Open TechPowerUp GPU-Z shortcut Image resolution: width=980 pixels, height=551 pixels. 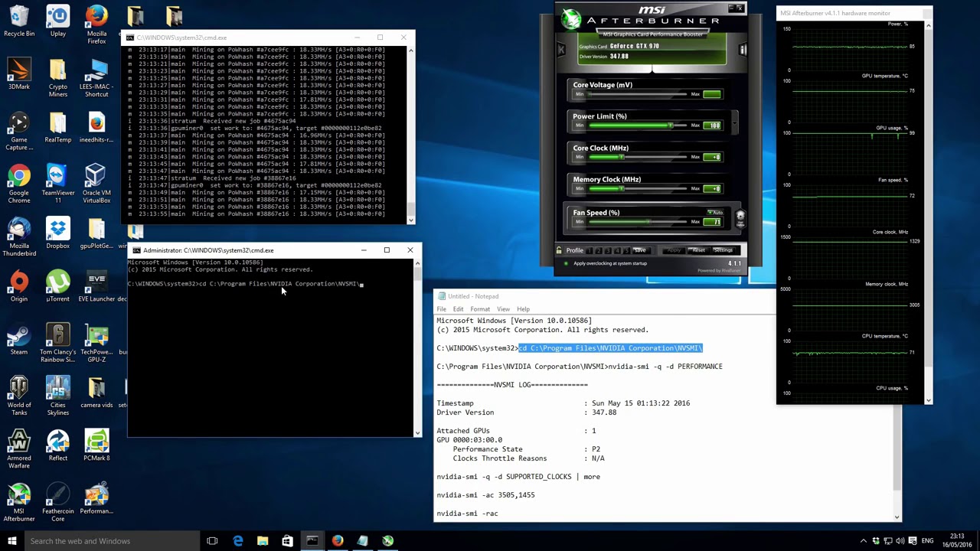(96, 343)
